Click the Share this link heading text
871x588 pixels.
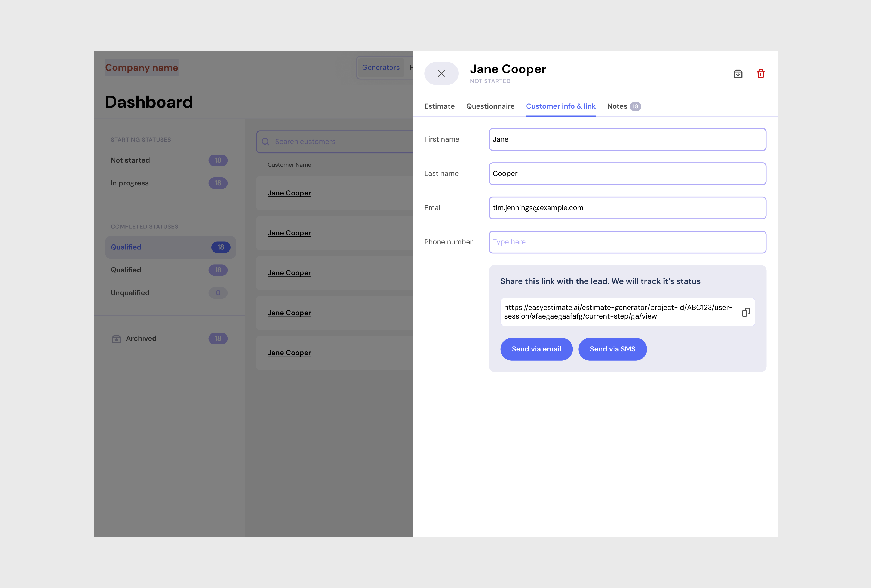(x=600, y=281)
